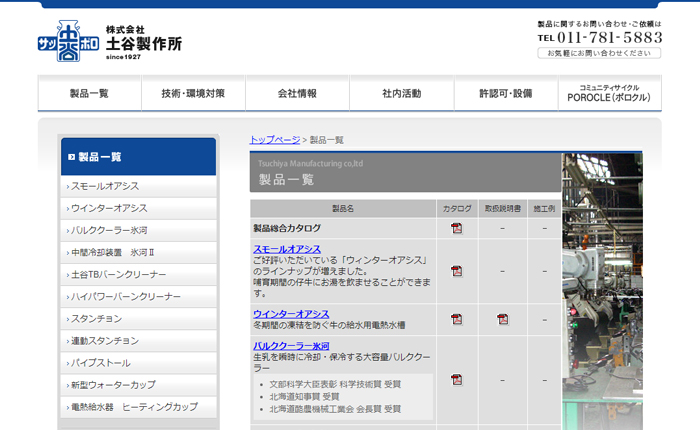700x430 pixels.
Task: Select 連動スタンチョン in the sidebar
Action: (138, 341)
